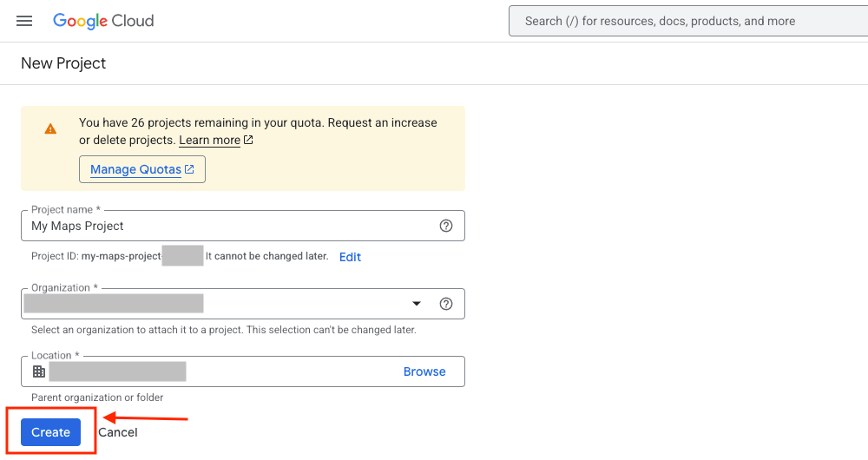Click the search bar for resources and docs
Screen dimensions: 868x460
pyautogui.click(x=686, y=21)
